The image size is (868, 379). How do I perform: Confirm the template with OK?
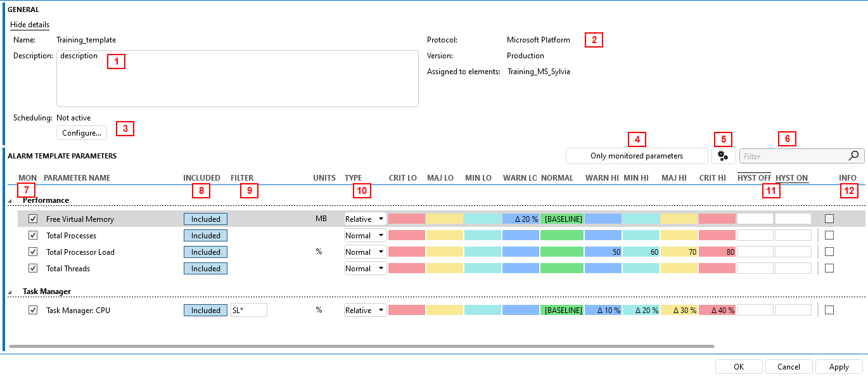[739, 366]
